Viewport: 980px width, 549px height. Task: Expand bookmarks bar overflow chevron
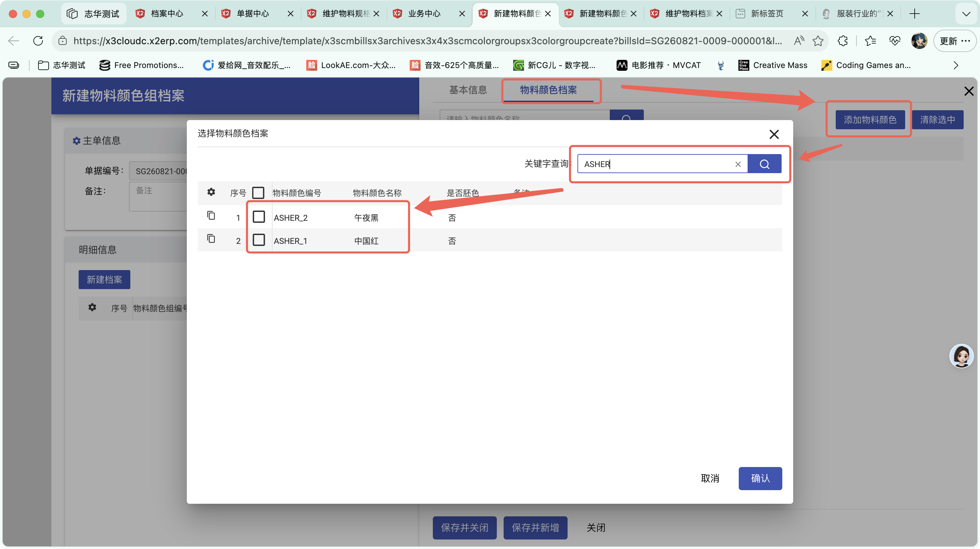click(x=955, y=65)
